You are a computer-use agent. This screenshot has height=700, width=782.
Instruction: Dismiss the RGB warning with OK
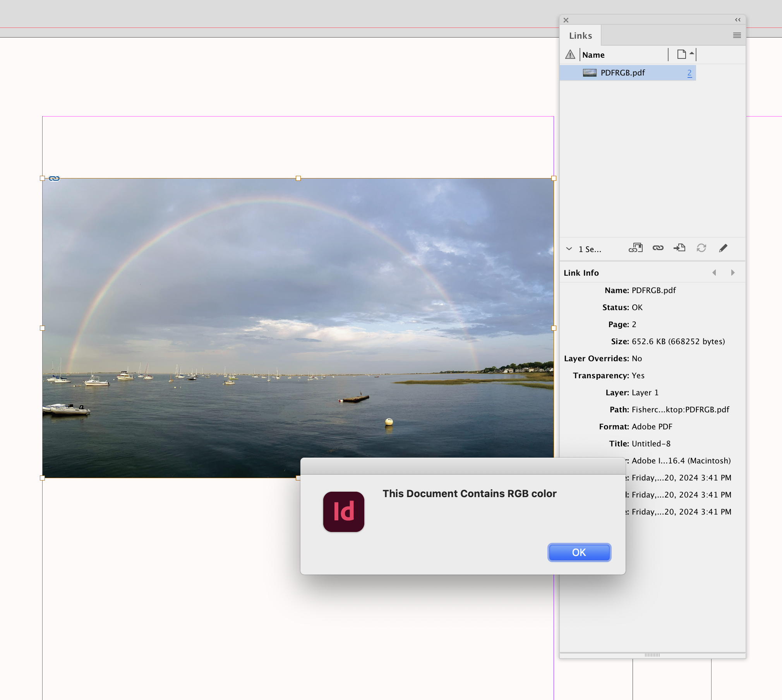pos(579,552)
